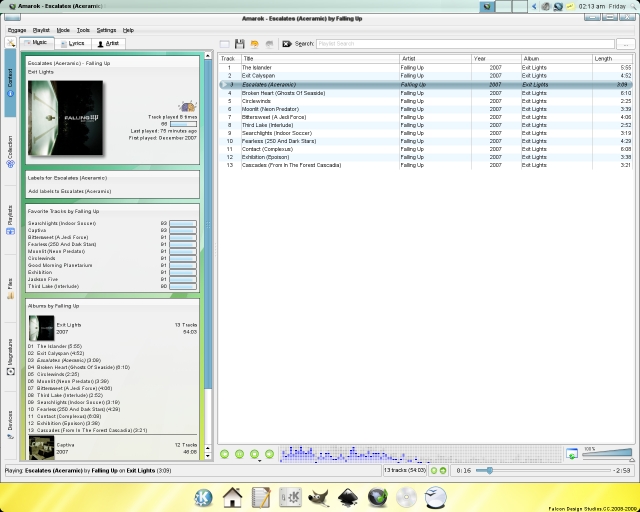The width and height of the screenshot is (640, 512).
Task: Select the Context sidebar tab
Action: (10, 83)
